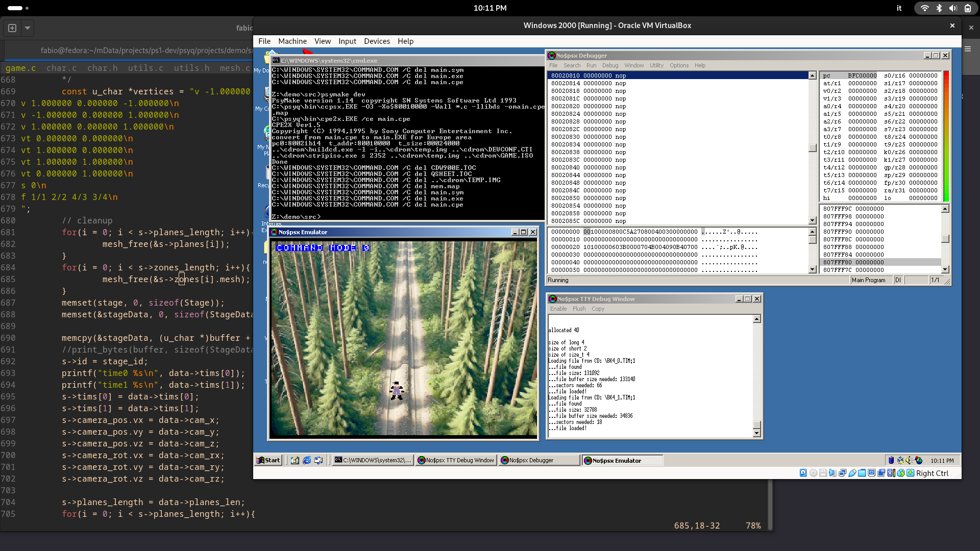The width and height of the screenshot is (980, 551).
Task: Open VirtualBox View menu
Action: (323, 41)
